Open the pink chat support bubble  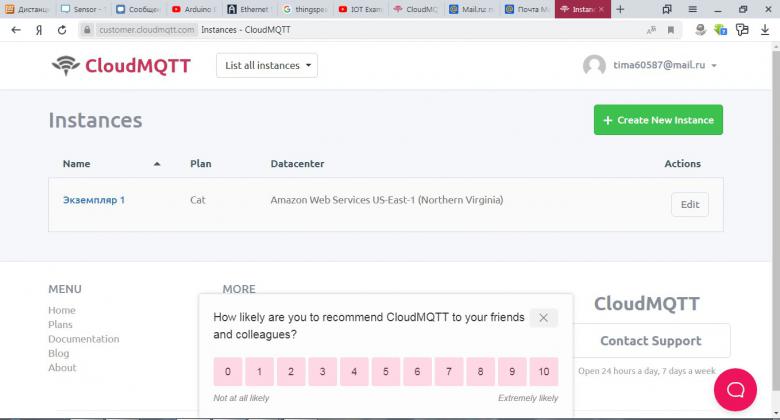[x=735, y=390]
